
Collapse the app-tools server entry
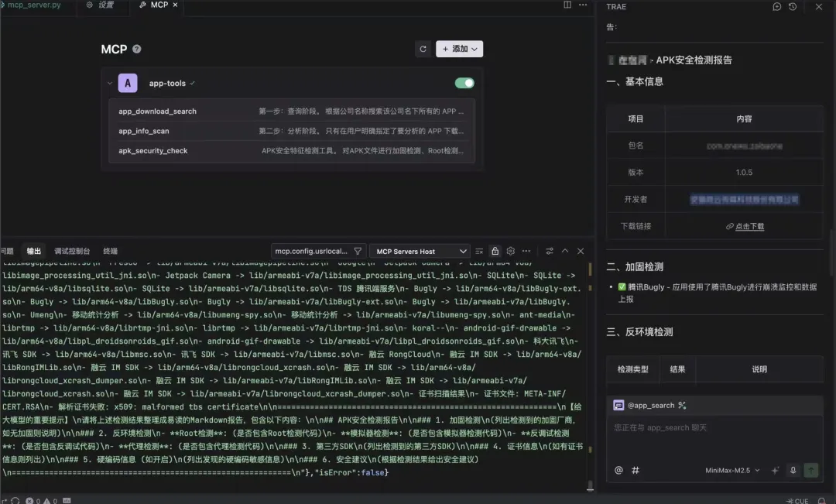pyautogui.click(x=109, y=83)
